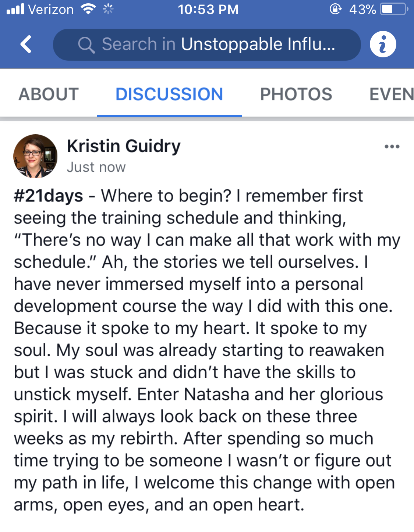This screenshot has width=414, height=532.
Task: Tap the 10:53 PM status bar clock
Action: pos(208,9)
